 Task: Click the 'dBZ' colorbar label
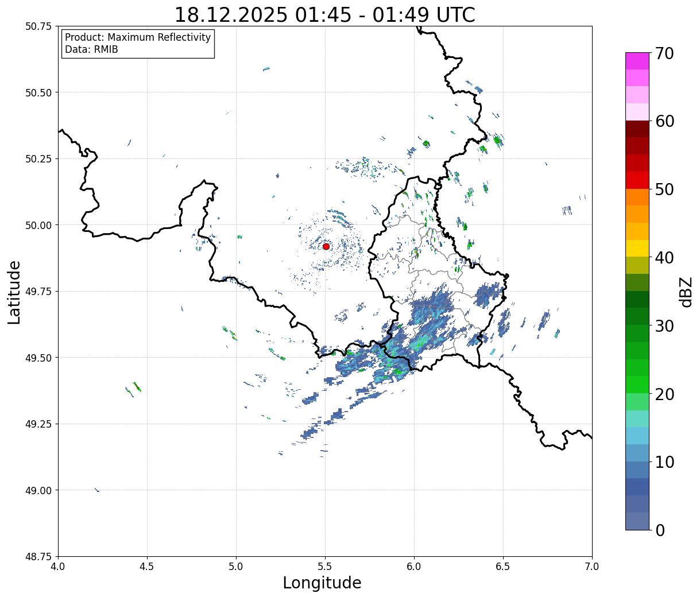[x=686, y=291]
